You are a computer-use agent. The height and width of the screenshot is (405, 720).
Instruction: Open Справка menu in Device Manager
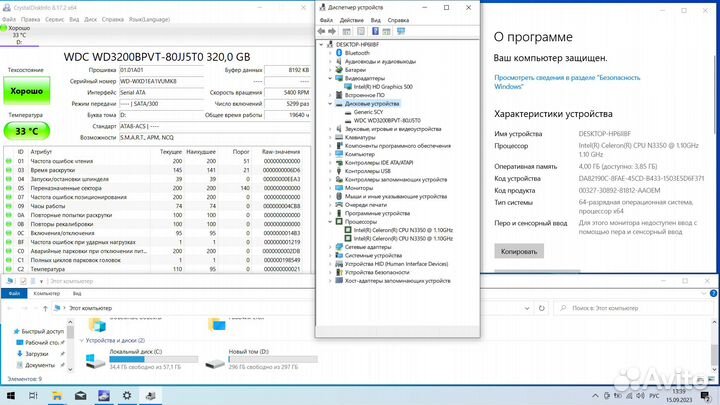click(398, 20)
